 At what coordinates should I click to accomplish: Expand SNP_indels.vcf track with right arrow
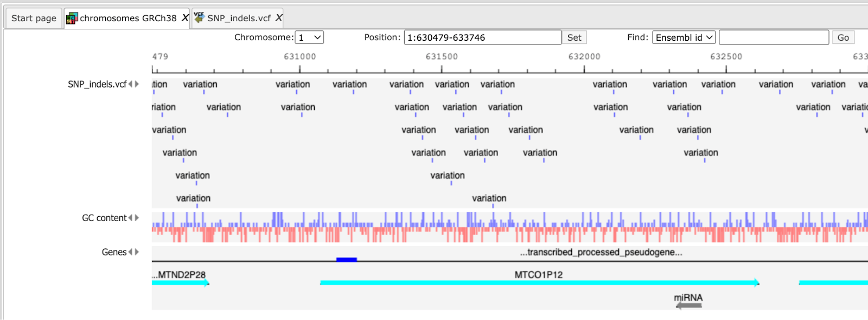tap(137, 84)
